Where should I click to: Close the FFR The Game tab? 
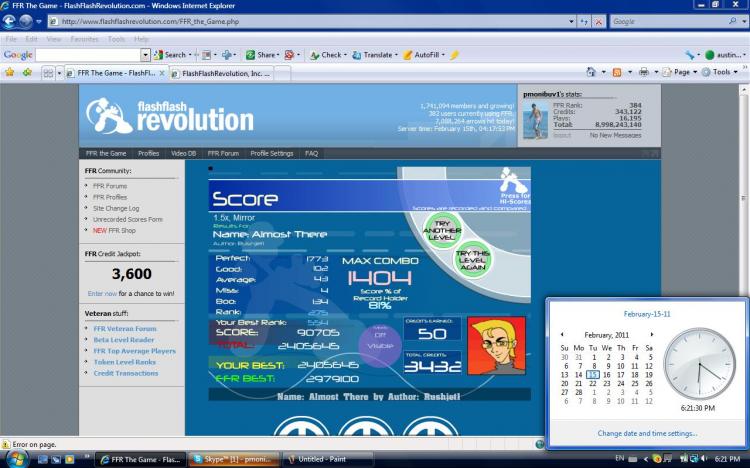click(x=162, y=73)
